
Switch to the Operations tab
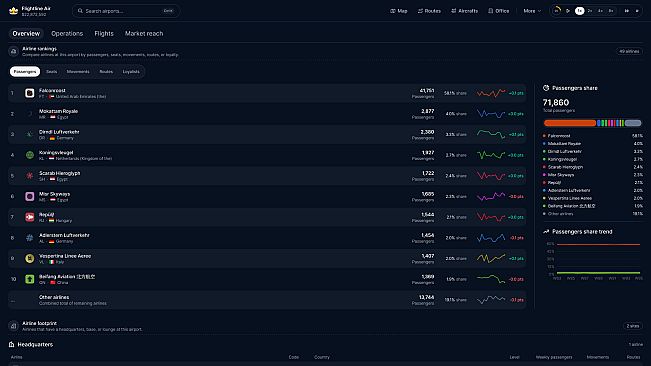(x=67, y=33)
